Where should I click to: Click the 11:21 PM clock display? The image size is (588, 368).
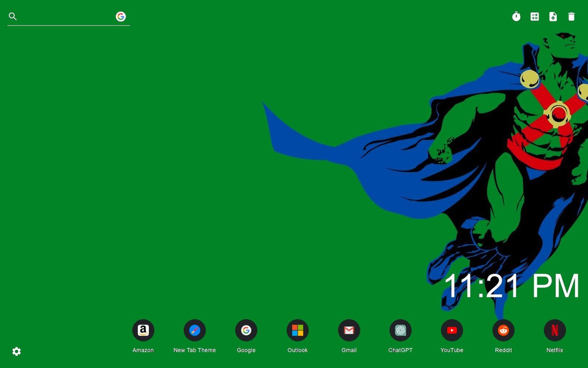point(512,286)
